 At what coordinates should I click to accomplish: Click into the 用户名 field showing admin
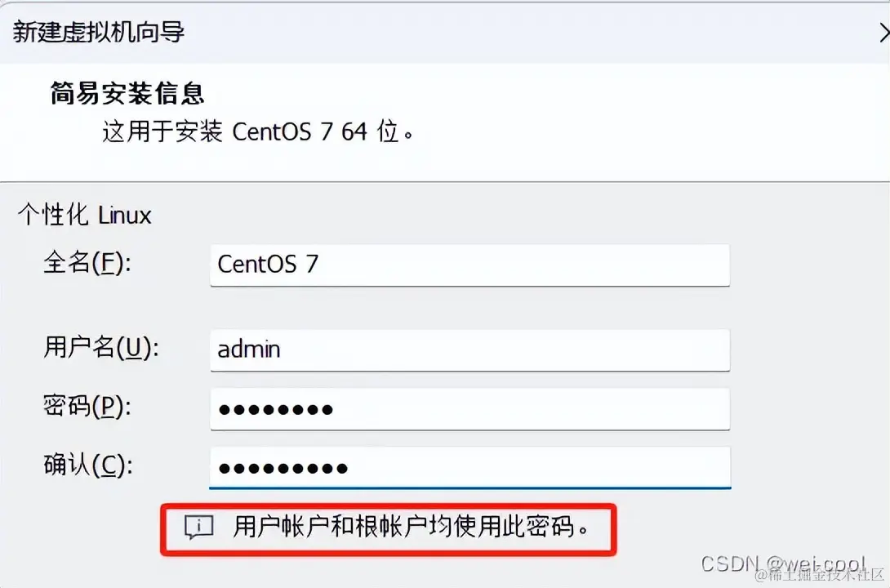coord(469,350)
